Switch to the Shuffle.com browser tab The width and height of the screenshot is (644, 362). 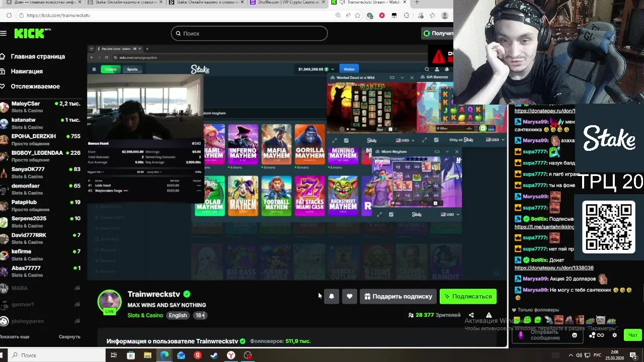coord(287,3)
